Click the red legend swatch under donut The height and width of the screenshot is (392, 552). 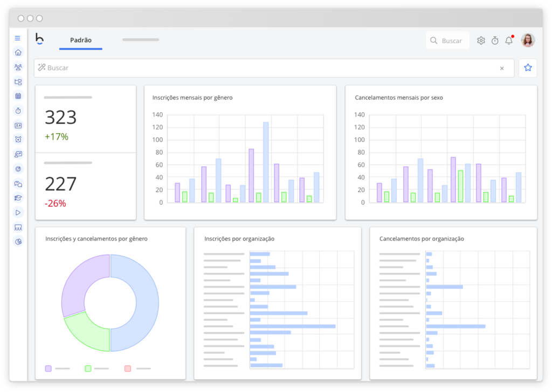(x=128, y=368)
